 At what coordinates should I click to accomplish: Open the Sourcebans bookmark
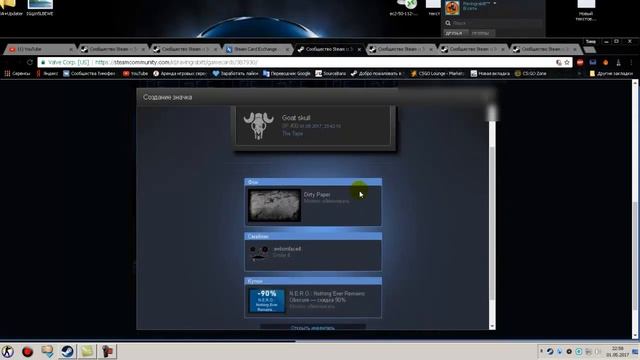(x=331, y=73)
